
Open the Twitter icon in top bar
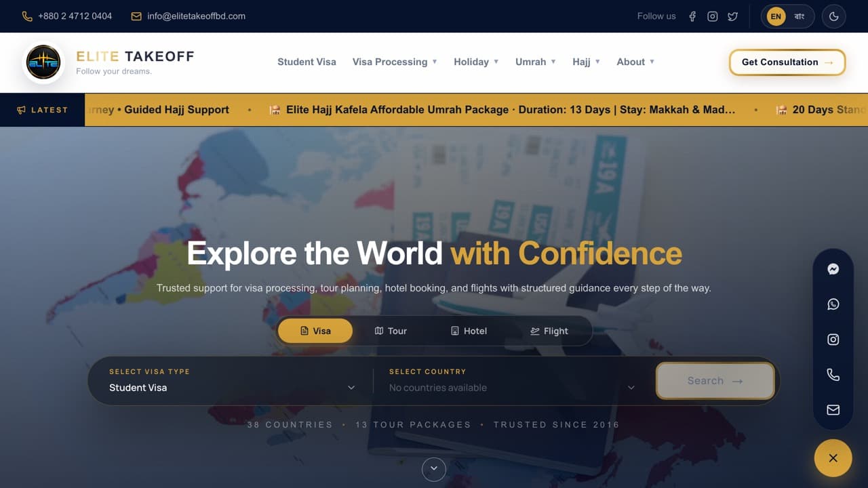click(733, 16)
